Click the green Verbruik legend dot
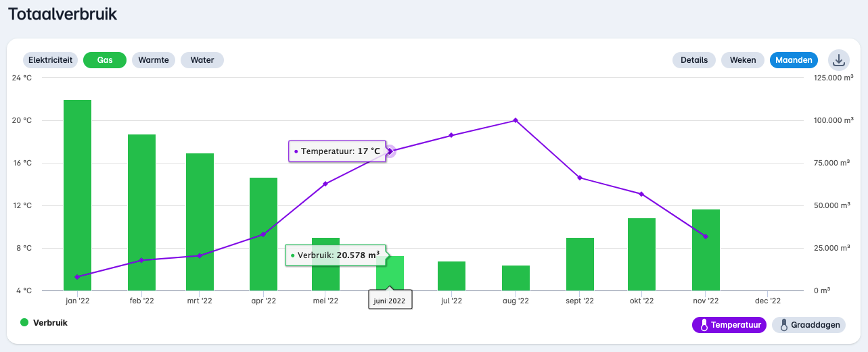 (24, 323)
